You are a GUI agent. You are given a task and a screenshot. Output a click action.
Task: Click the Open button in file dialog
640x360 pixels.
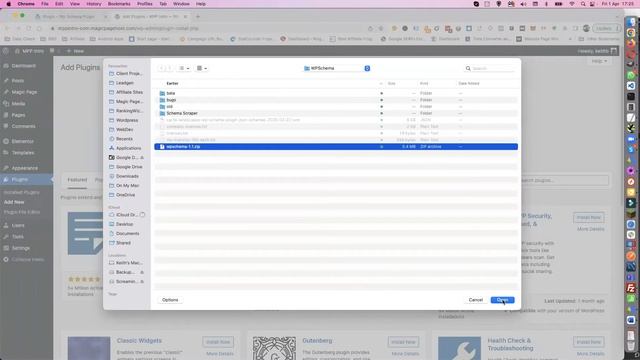pos(502,300)
